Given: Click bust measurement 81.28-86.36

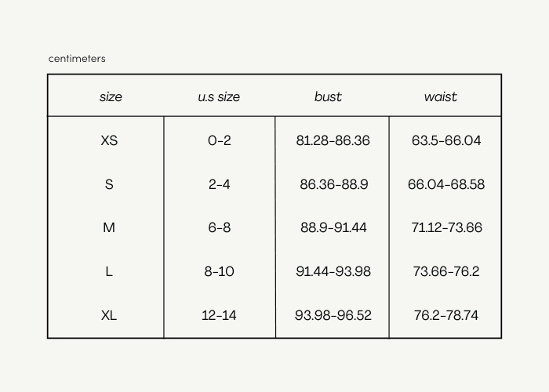Looking at the screenshot, I should coord(333,141).
